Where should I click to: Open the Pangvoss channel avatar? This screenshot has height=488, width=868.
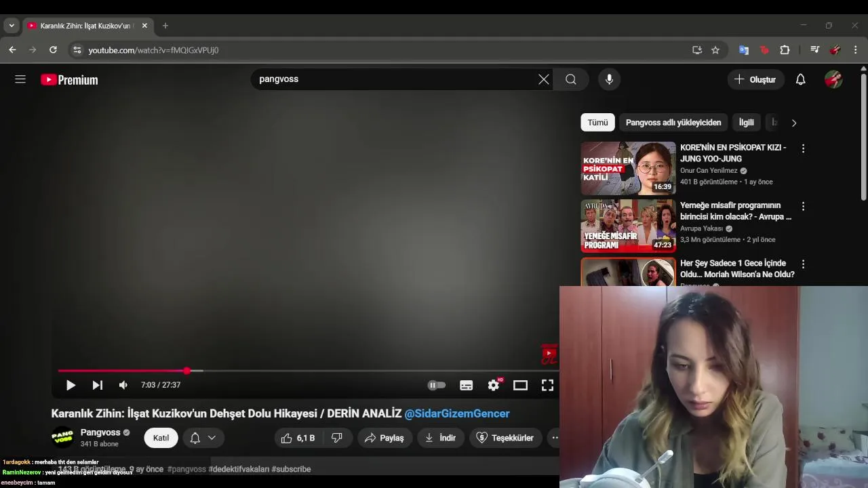pos(63,438)
